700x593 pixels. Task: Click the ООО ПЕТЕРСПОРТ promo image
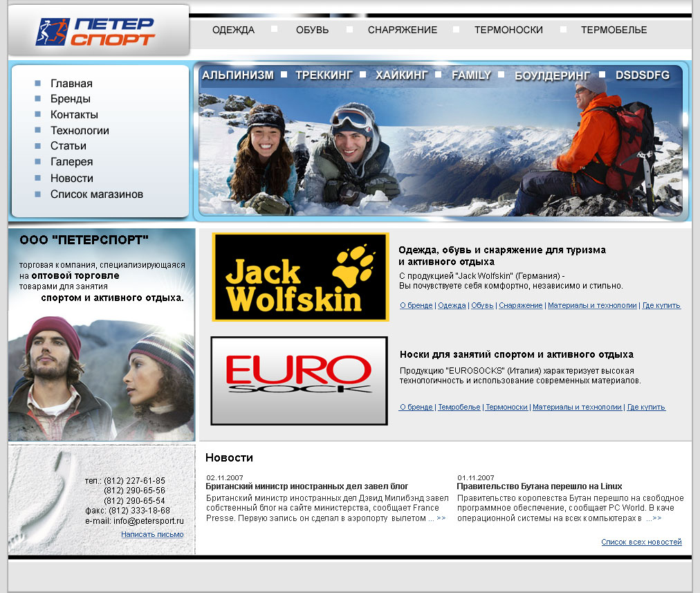pyautogui.click(x=102, y=335)
